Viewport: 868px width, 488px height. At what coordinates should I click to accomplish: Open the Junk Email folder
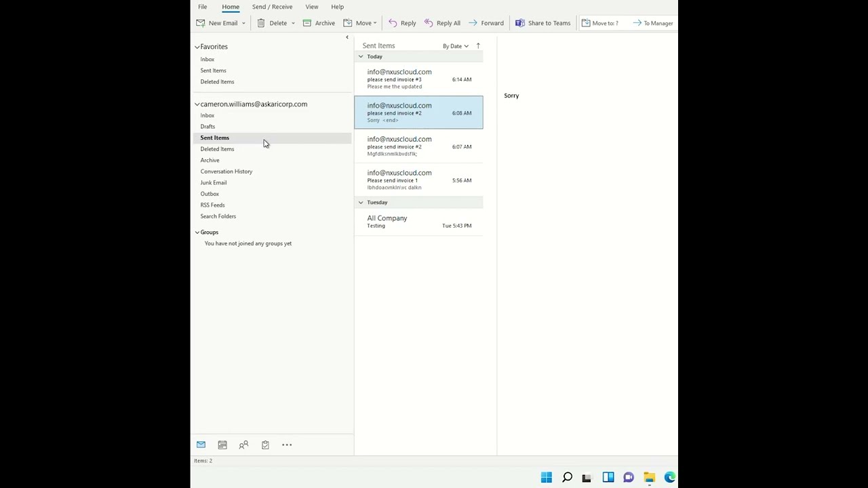tap(214, 183)
